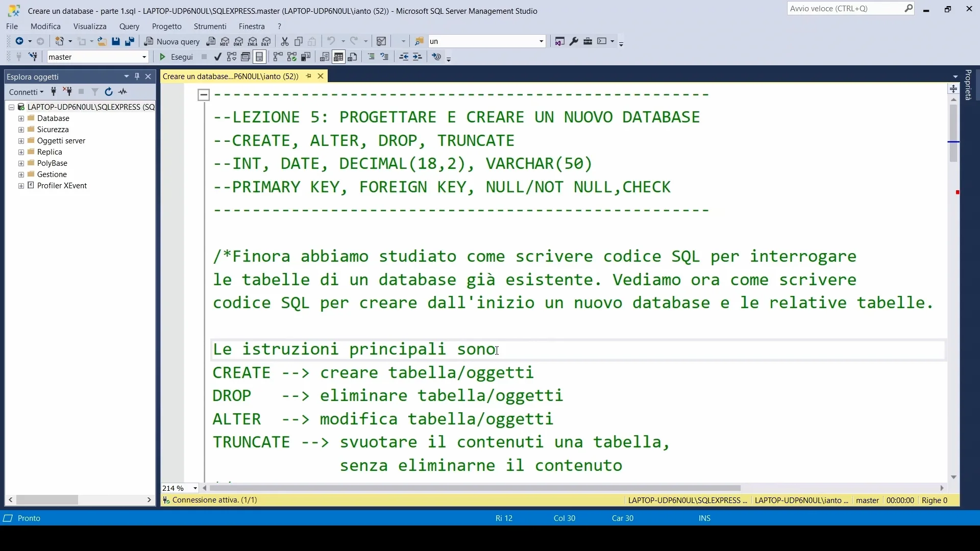Toggle results to grid mode
Screen dimensions: 980x551
coord(338,57)
